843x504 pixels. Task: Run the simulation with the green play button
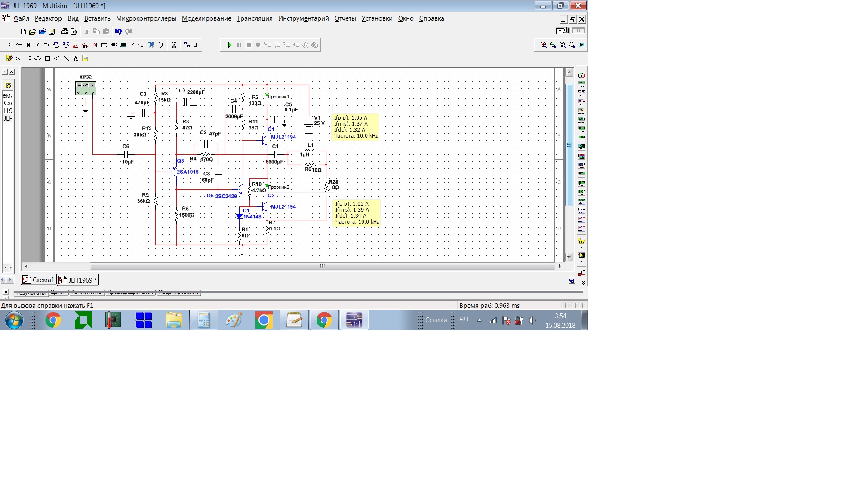[x=229, y=45]
